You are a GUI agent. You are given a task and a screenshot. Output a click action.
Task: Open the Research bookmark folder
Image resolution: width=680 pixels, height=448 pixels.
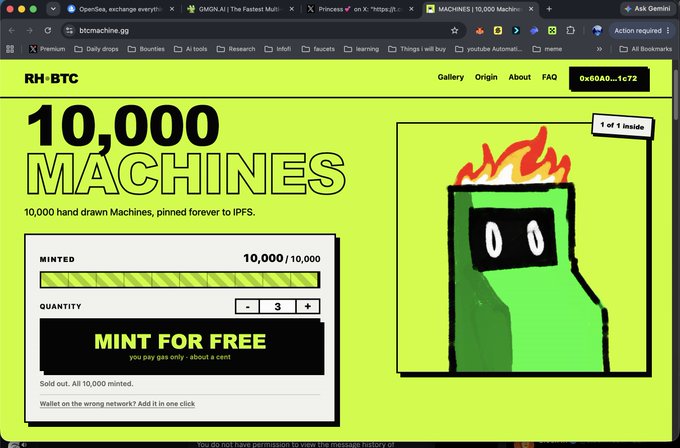point(236,49)
